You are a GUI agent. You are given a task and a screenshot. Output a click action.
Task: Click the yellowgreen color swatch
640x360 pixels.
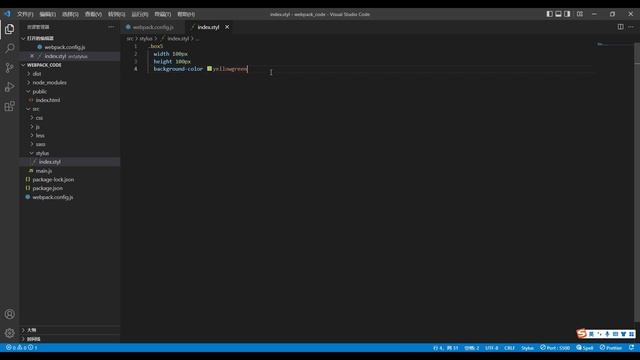click(x=209, y=69)
